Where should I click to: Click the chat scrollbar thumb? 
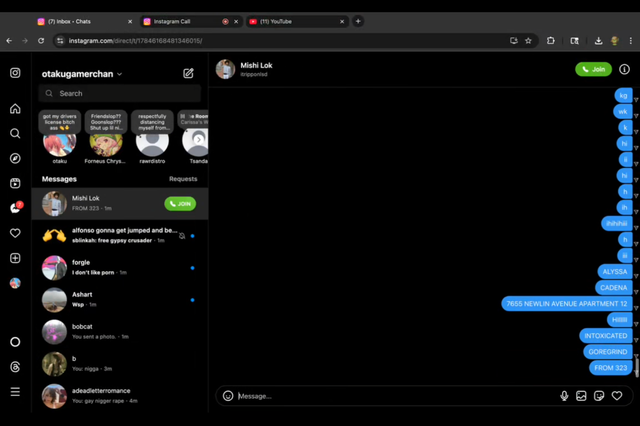(636, 366)
